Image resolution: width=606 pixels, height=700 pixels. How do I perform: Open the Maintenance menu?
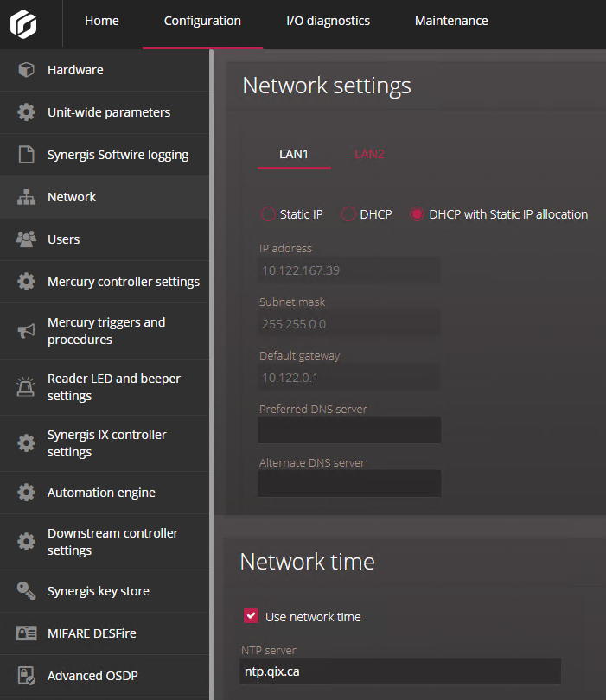coord(451,20)
